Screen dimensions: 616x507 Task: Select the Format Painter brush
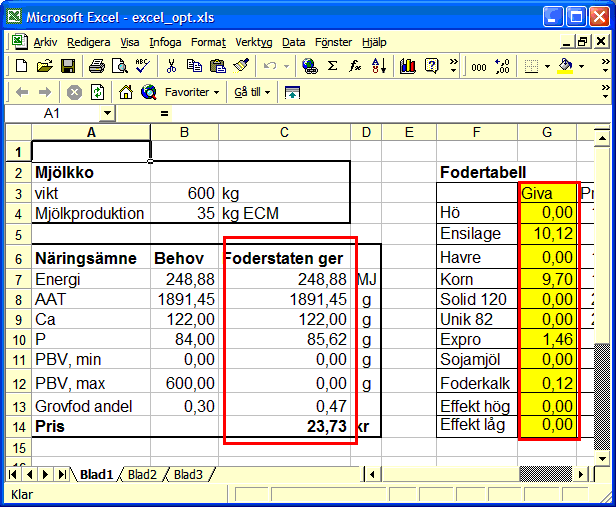point(241,66)
